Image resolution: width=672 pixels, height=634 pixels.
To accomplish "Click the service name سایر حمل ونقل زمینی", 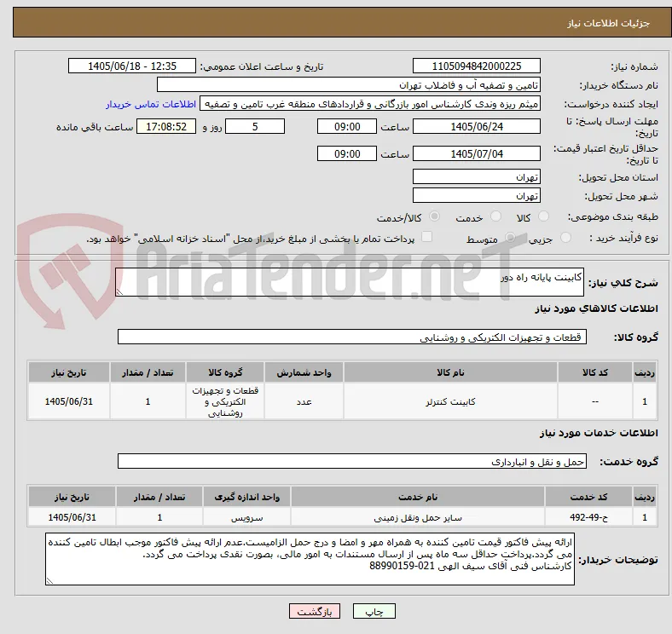I will tap(418, 517).
